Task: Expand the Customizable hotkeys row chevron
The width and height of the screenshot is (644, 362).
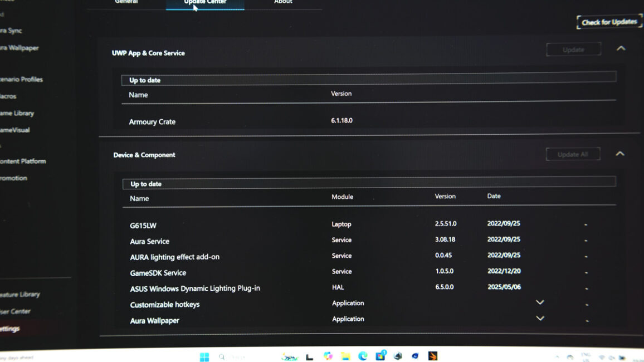Action: click(x=540, y=302)
